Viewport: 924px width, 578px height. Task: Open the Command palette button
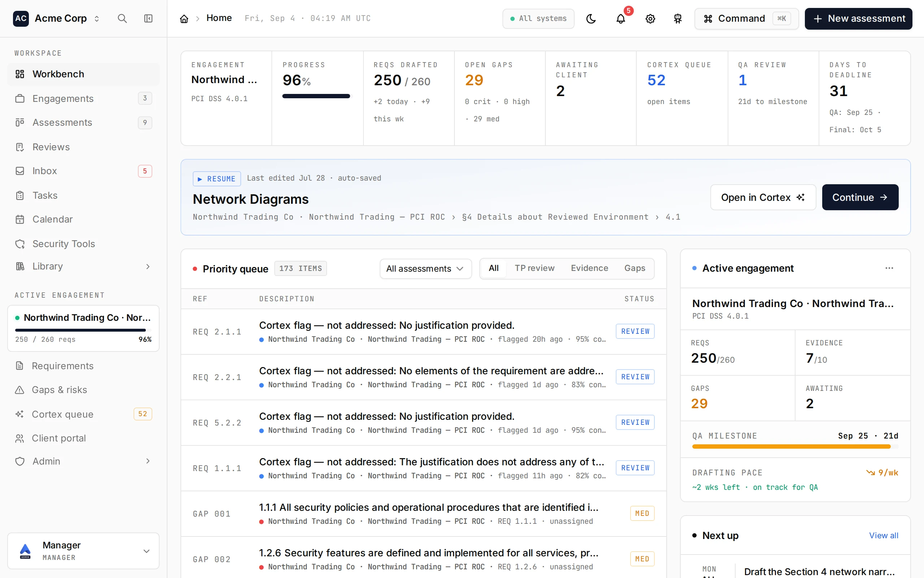click(746, 19)
